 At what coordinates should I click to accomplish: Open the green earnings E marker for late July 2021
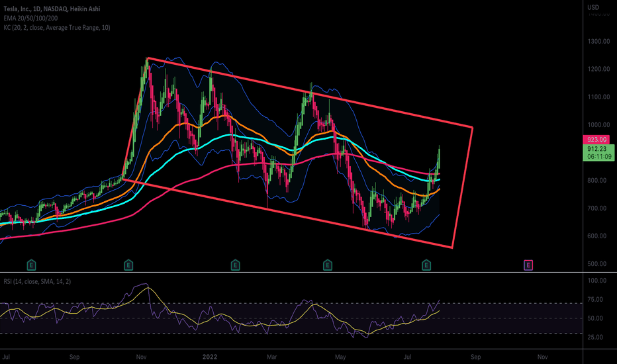point(31,265)
